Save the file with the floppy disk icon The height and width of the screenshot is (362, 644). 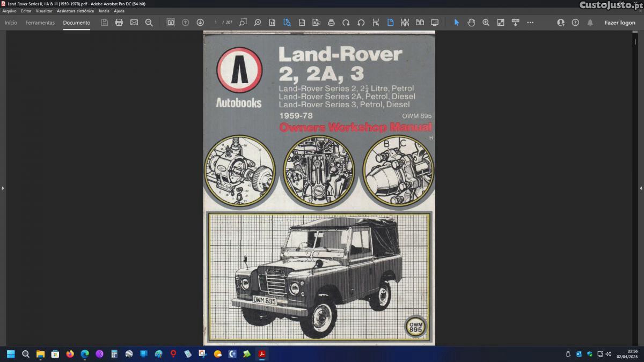click(104, 23)
